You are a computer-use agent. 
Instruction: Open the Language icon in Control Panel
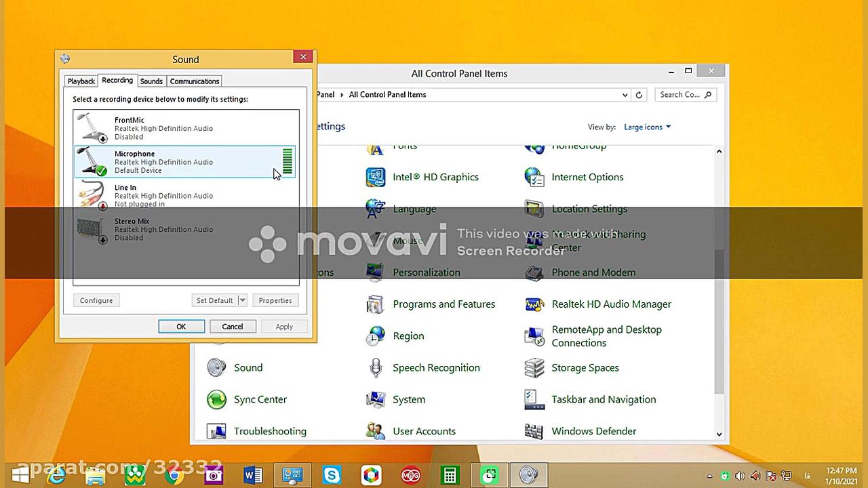tap(376, 209)
